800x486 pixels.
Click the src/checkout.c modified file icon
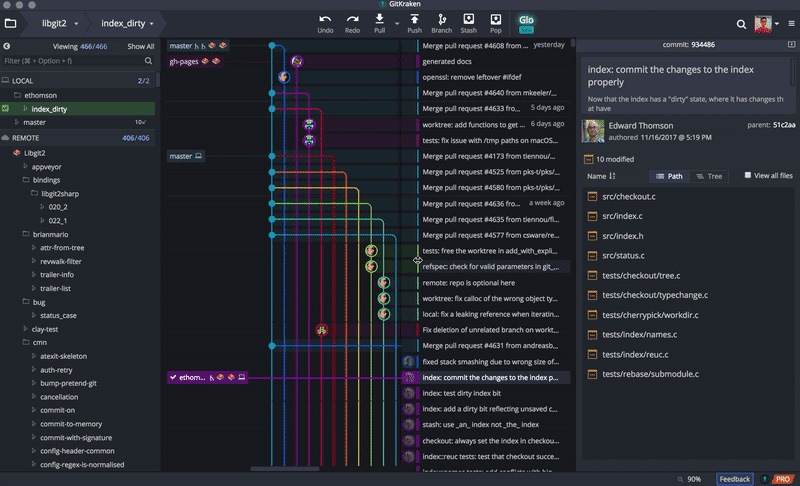(x=592, y=196)
